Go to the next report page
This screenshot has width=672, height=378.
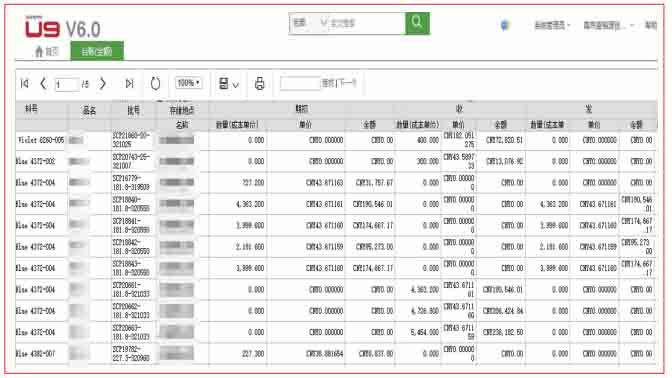pyautogui.click(x=102, y=84)
